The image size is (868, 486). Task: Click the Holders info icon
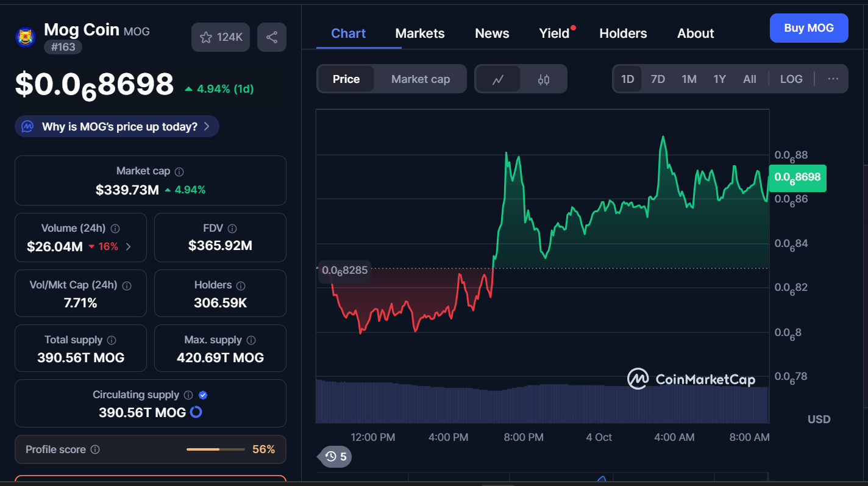click(241, 285)
